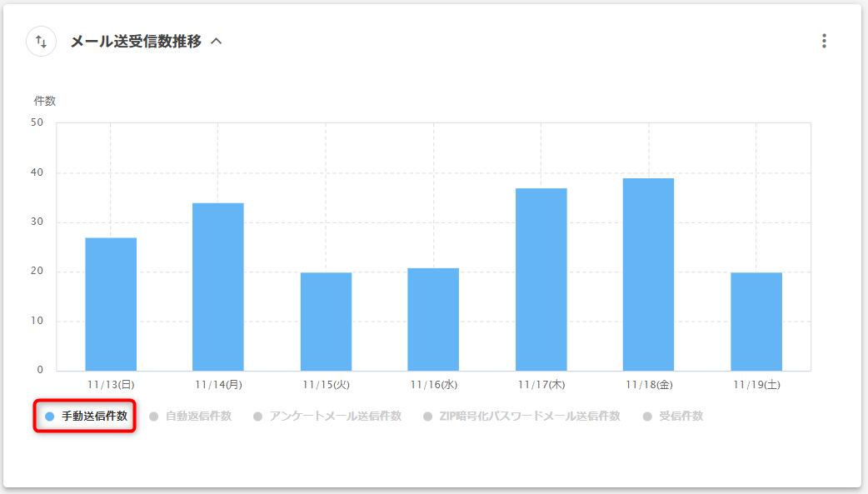Collapse the chart with the chevron arrow
The image size is (868, 494).
(217, 41)
